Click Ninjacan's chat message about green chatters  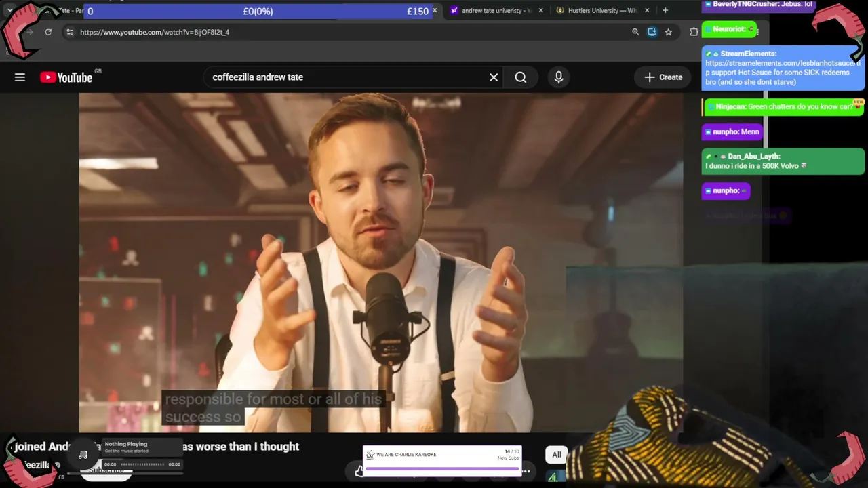(x=783, y=107)
